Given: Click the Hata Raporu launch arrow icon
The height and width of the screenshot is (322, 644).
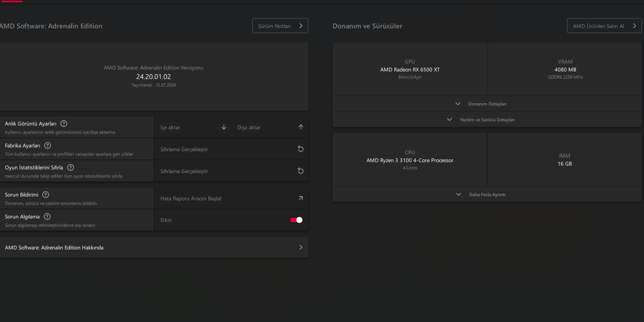Looking at the screenshot, I should click(301, 198).
